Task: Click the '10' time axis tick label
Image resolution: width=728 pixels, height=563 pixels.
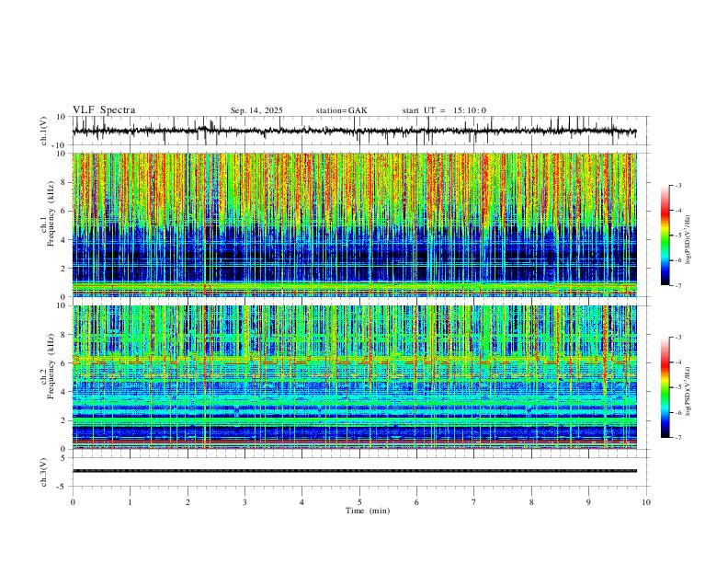Action: 646,502
